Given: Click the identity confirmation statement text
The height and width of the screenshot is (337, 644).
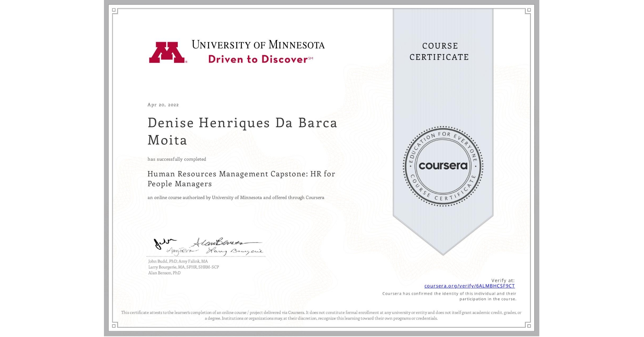Looking at the screenshot, I should tap(451, 296).
